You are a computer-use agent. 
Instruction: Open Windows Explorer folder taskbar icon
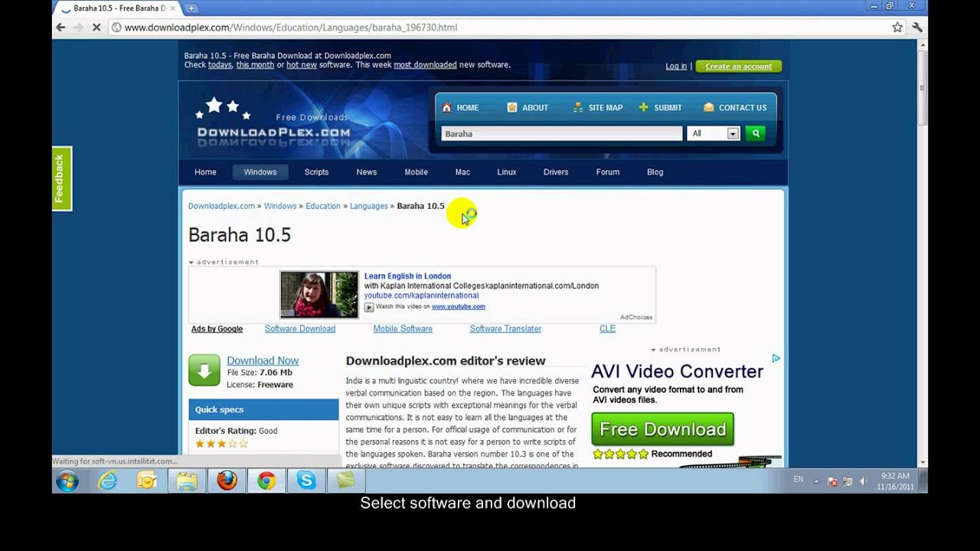tap(187, 481)
